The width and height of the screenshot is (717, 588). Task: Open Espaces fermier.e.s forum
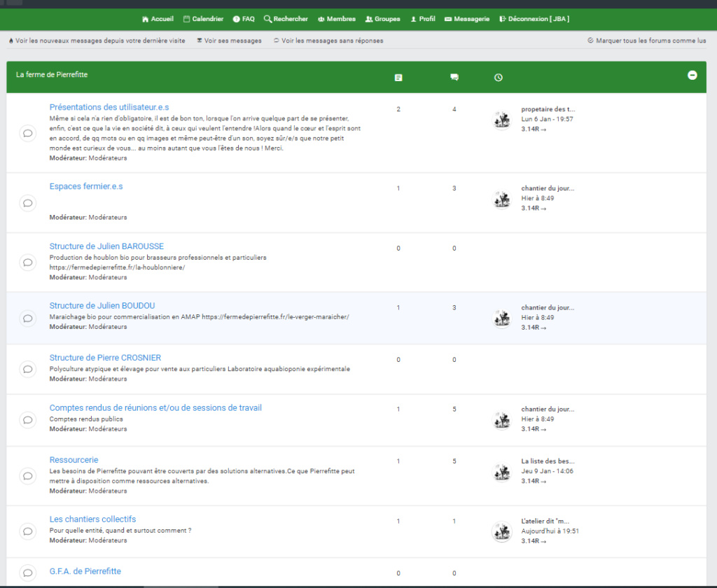click(86, 186)
